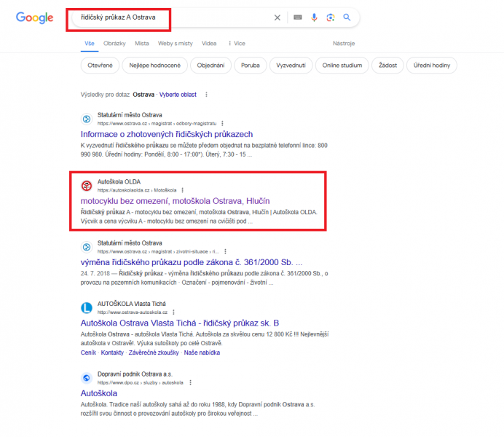Open the more-options dots next to the odbory-magistratu URL
The width and height of the screenshot is (504, 437).
click(x=222, y=124)
